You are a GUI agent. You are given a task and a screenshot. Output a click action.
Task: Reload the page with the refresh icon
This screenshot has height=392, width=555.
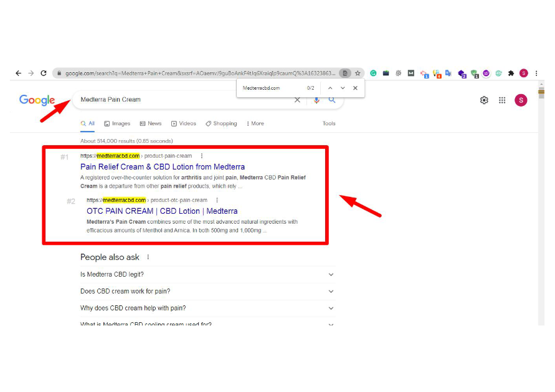tap(44, 73)
